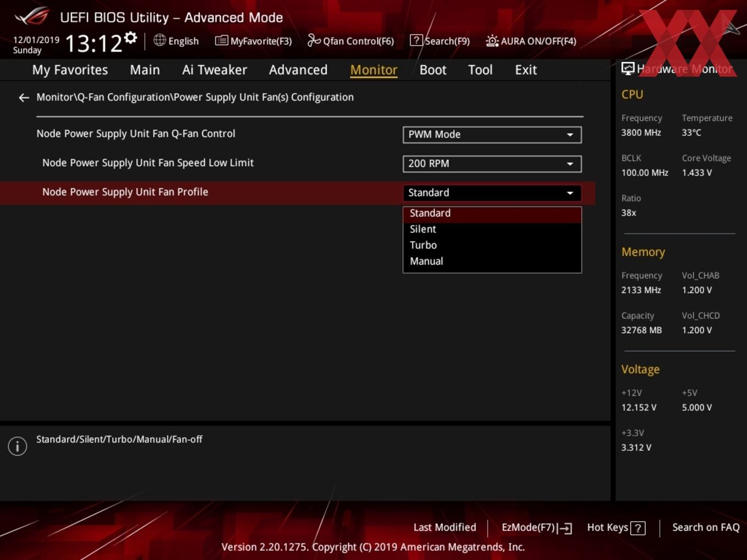Click the Core Voltage 1.433 V value
Viewport: 747px width, 560px height.
click(697, 172)
